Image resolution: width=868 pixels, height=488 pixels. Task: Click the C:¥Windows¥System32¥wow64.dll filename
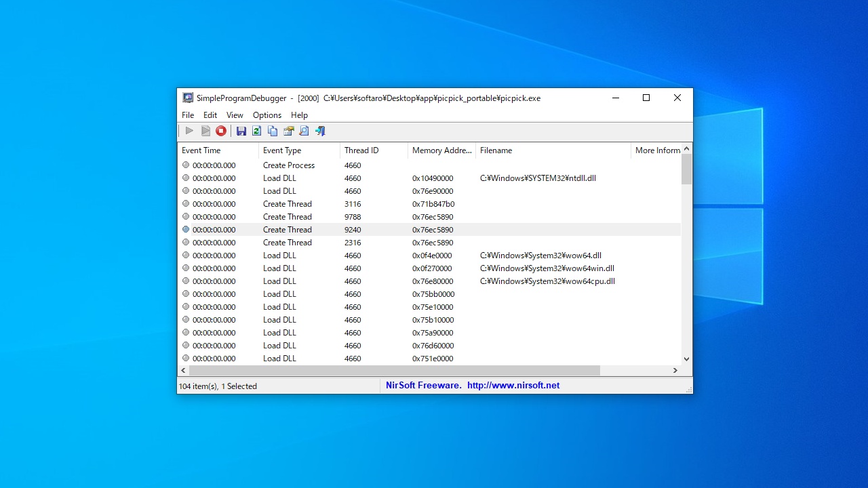540,256
